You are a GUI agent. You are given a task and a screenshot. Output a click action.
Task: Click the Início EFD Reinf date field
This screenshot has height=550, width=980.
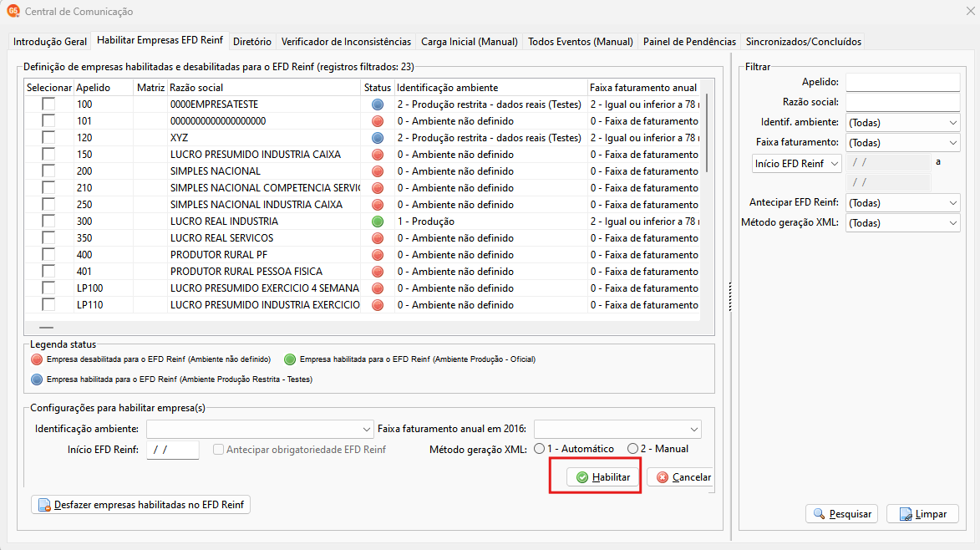[172, 450]
